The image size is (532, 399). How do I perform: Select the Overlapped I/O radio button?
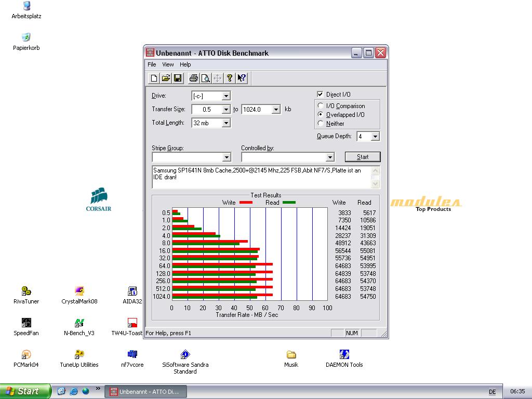(320, 114)
